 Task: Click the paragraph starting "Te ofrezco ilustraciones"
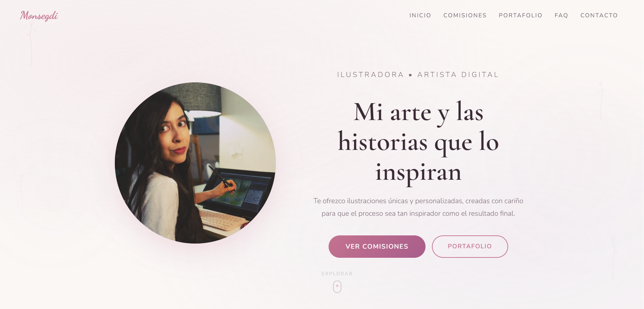point(418,207)
